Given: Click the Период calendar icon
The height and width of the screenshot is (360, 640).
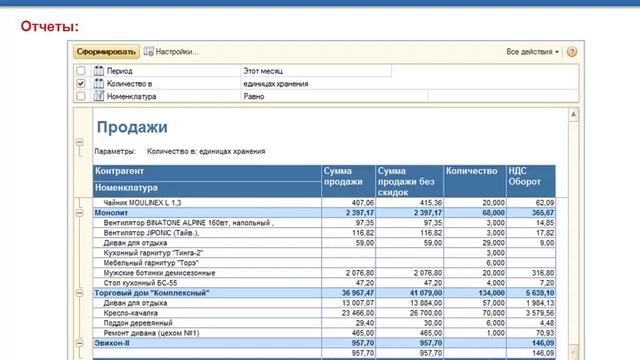Looking at the screenshot, I should [98, 71].
